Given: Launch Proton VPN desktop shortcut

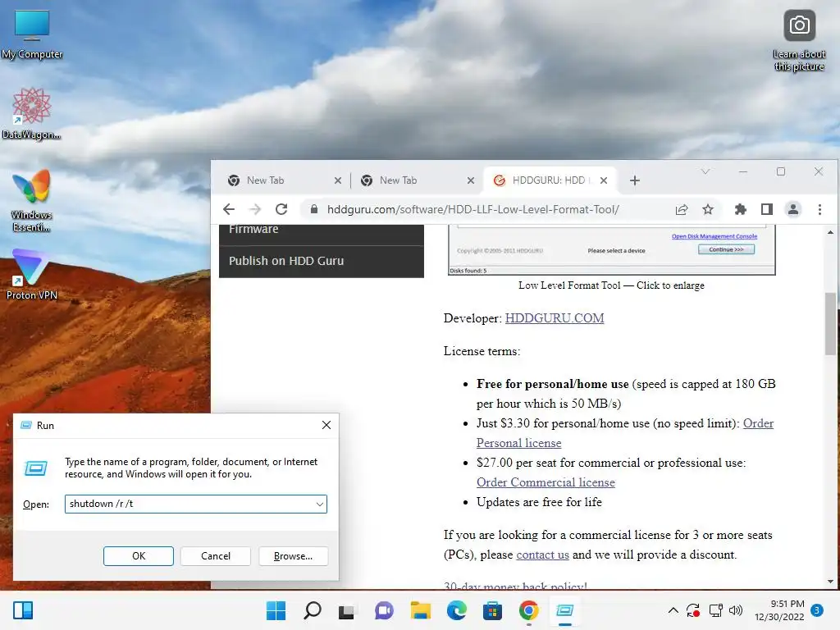Looking at the screenshot, I should tap(31, 274).
